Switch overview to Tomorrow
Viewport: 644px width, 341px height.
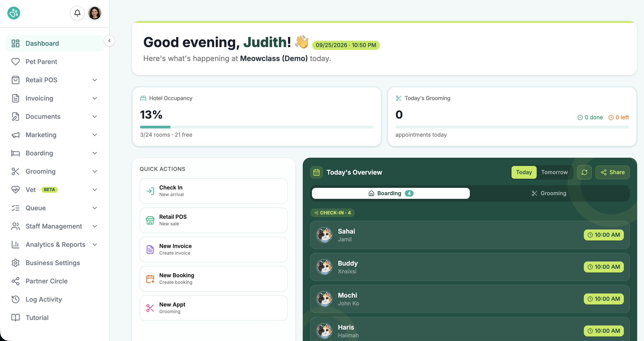(x=554, y=172)
